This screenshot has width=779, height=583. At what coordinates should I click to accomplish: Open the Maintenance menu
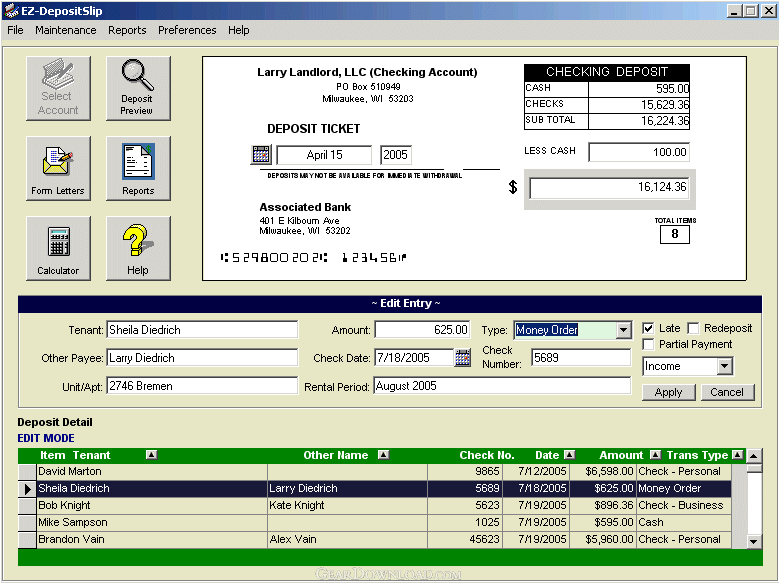(x=66, y=30)
